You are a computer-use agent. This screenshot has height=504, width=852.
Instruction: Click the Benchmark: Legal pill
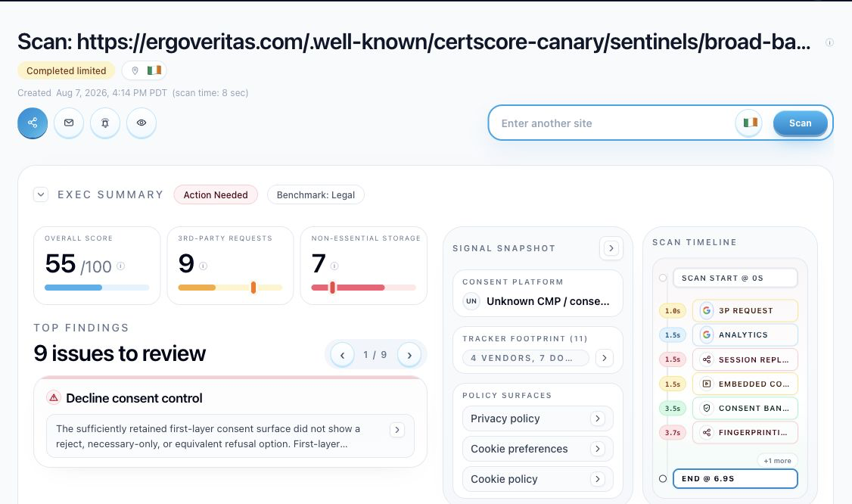316,194
